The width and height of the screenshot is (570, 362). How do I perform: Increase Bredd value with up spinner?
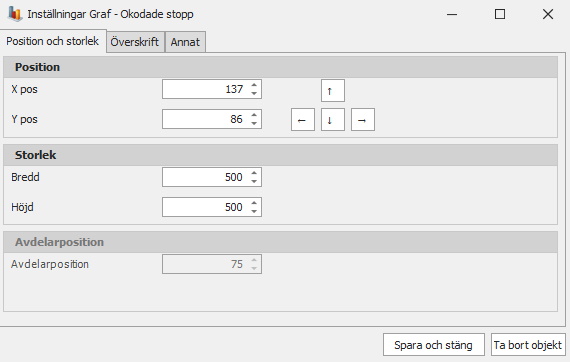point(254,173)
